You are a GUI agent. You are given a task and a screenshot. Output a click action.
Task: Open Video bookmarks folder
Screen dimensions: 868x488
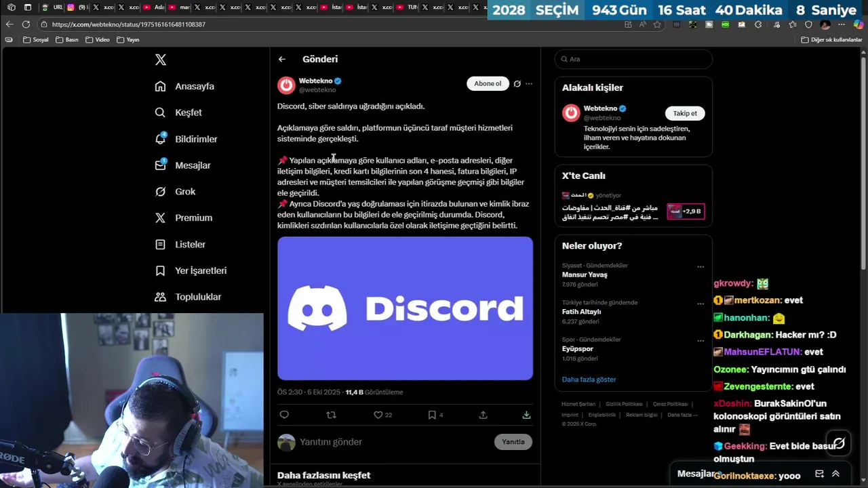98,40
